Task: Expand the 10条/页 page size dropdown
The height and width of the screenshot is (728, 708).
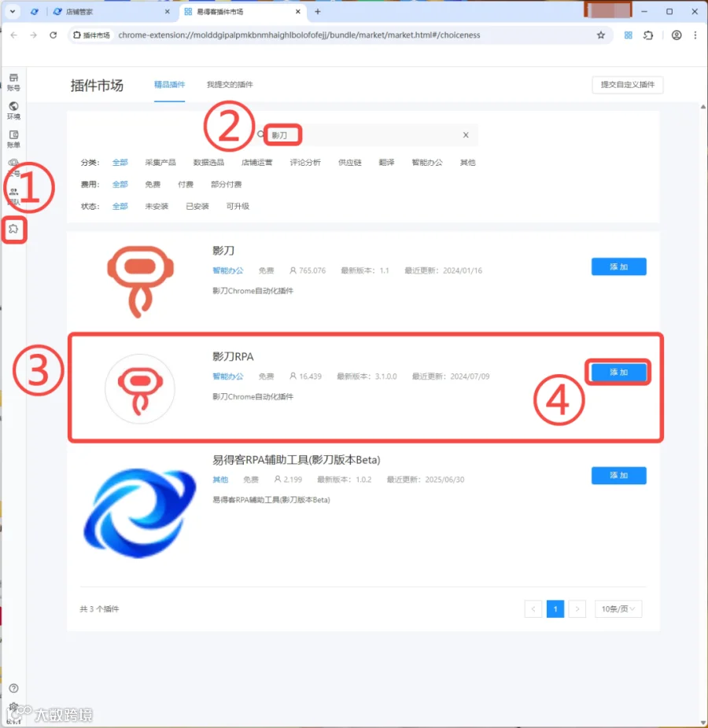Action: click(x=618, y=609)
